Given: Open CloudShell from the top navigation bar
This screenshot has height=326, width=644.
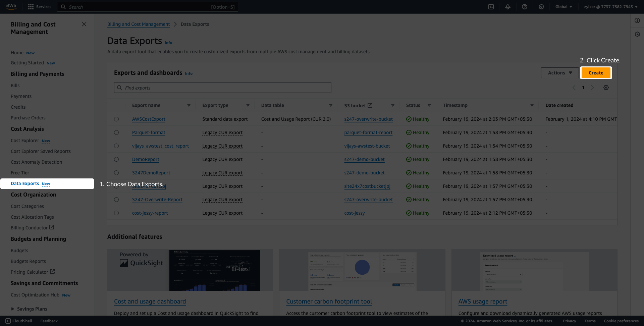Looking at the screenshot, I should [x=491, y=7].
